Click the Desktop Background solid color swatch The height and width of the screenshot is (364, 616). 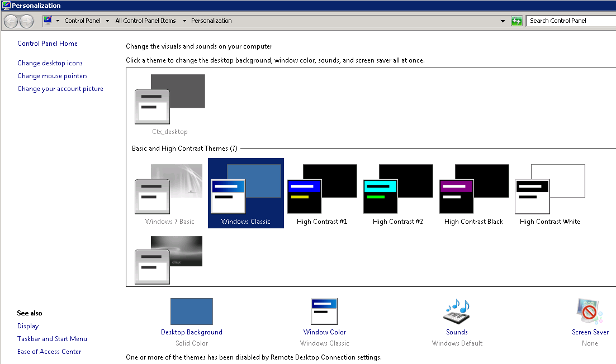192,312
